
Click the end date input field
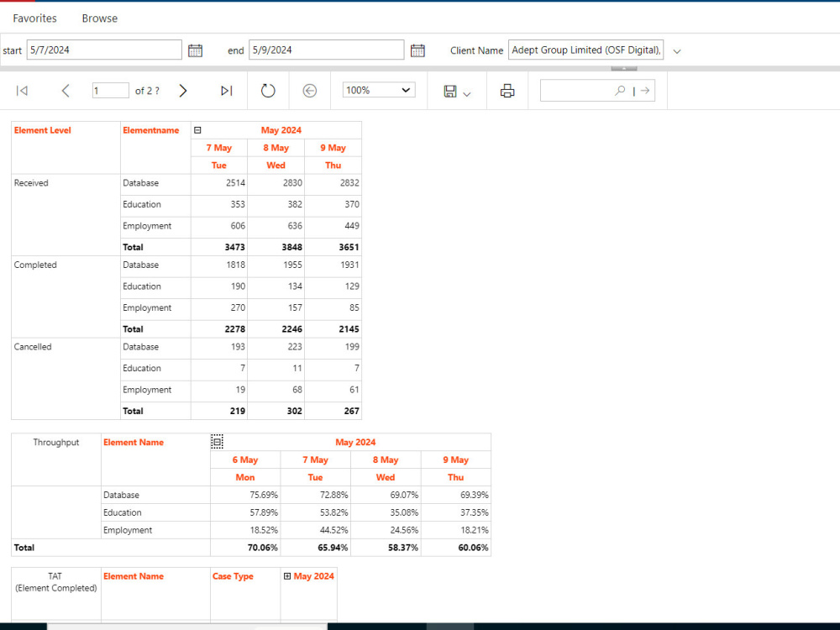point(326,50)
